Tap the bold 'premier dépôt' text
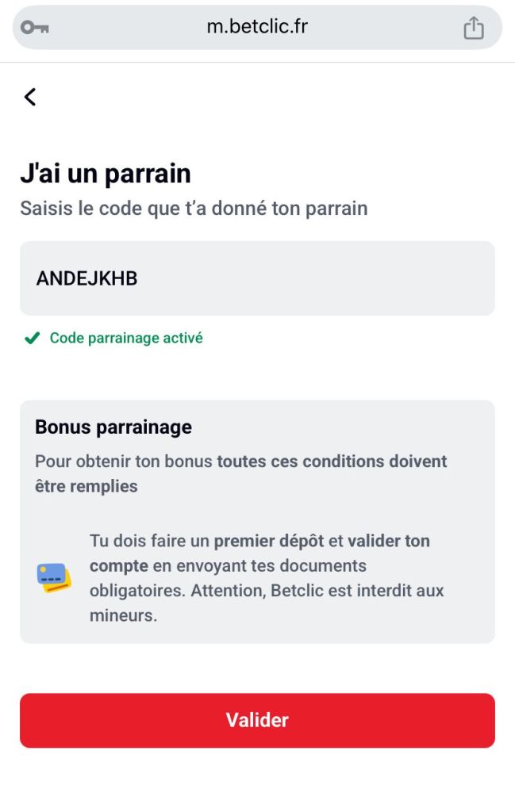The width and height of the screenshot is (515, 812). [x=269, y=541]
